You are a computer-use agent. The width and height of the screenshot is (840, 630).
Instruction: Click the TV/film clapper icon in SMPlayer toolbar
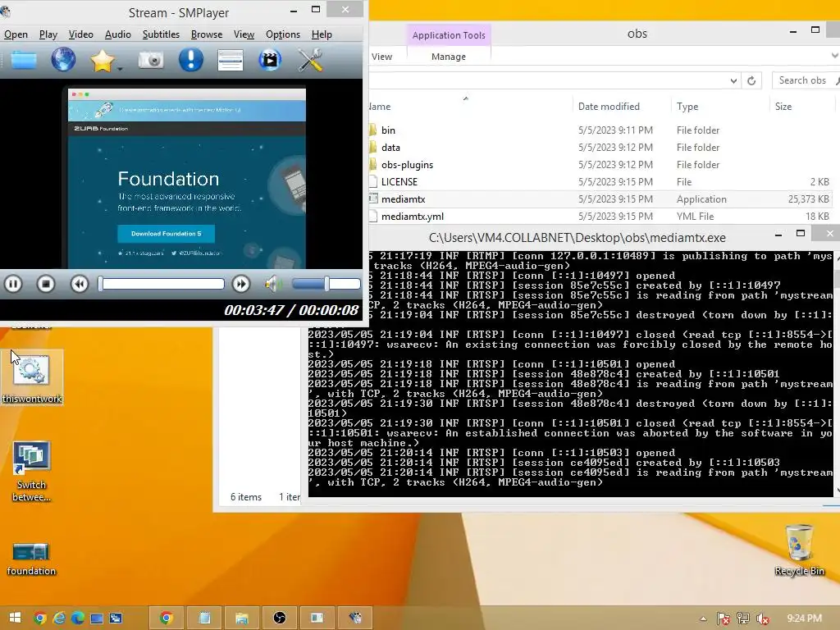coord(269,60)
